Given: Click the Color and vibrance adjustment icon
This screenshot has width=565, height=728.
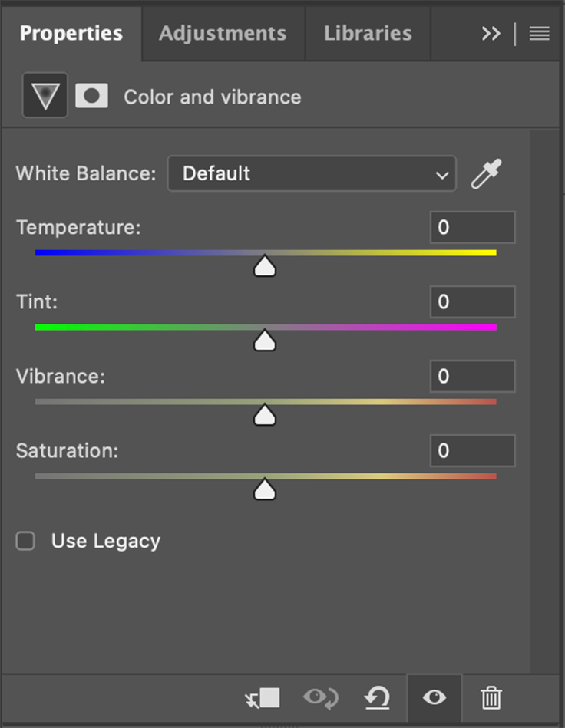Looking at the screenshot, I should coord(45,94).
